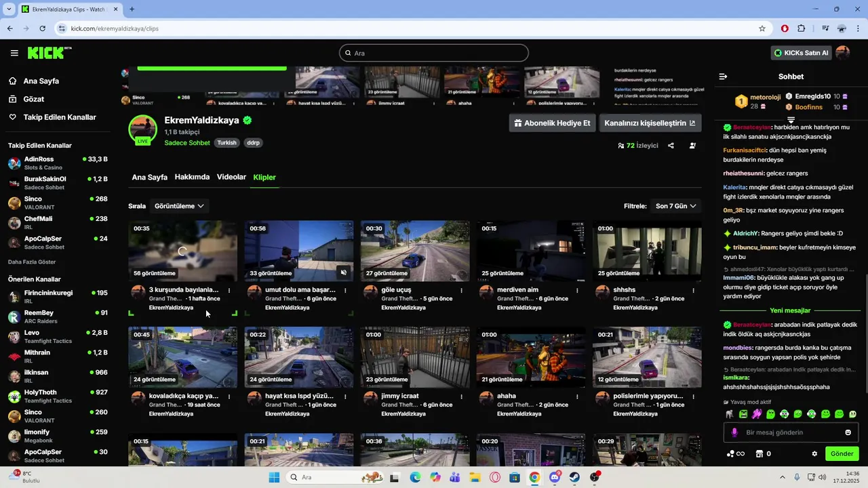Image resolution: width=868 pixels, height=488 pixels.
Task: Open options menu for 'shhshs' clip
Action: coord(693,290)
